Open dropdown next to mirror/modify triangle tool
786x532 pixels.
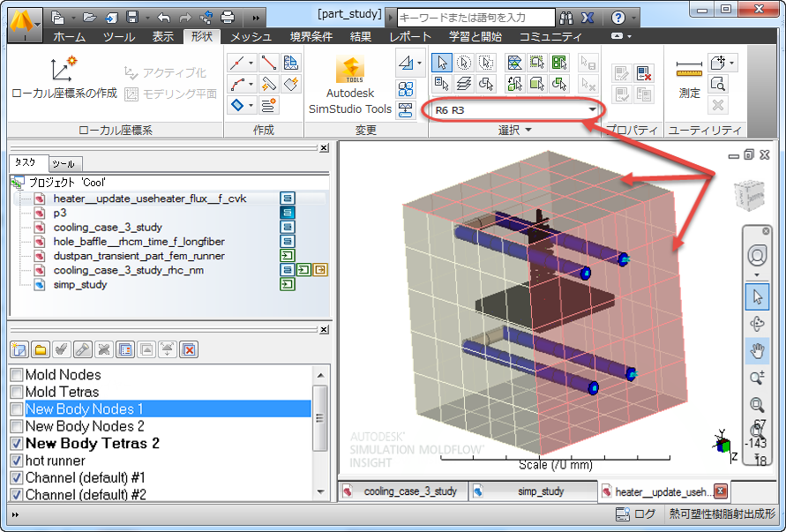point(420,64)
